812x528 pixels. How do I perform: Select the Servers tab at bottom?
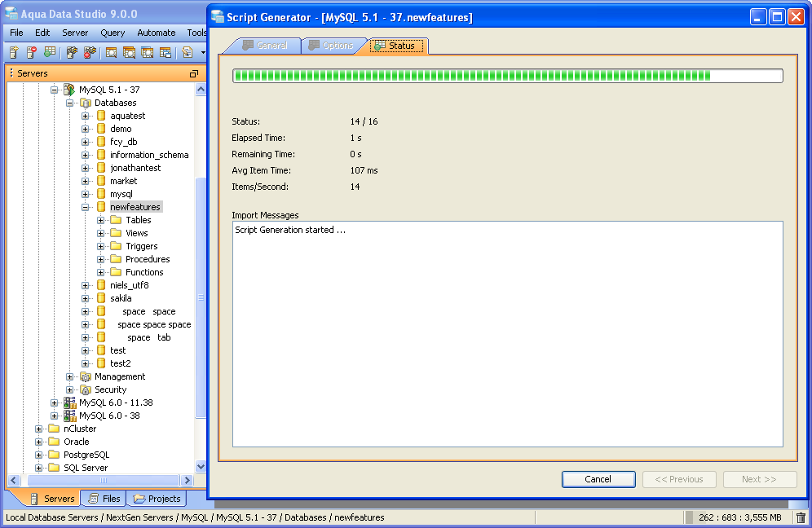52,499
